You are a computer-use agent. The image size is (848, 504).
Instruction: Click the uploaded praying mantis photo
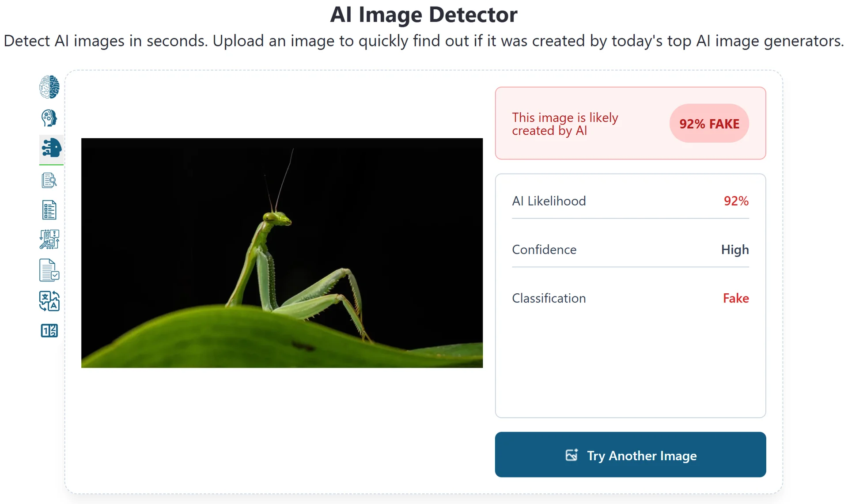(282, 253)
